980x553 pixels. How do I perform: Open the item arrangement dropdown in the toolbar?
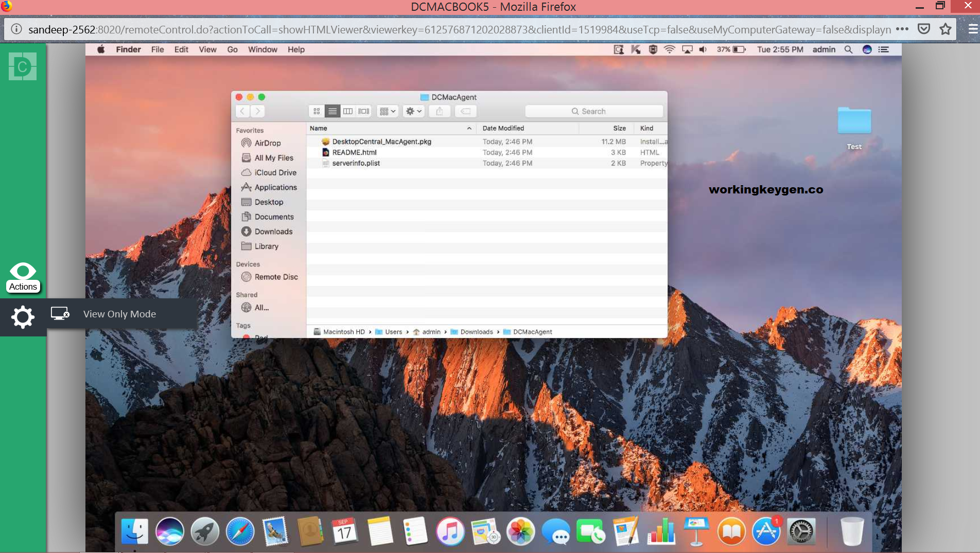pyautogui.click(x=387, y=111)
